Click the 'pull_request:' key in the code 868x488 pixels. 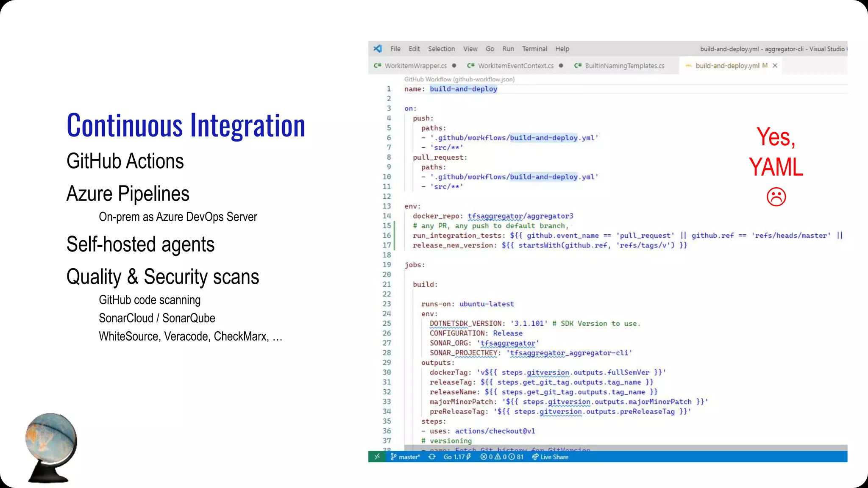click(x=440, y=157)
